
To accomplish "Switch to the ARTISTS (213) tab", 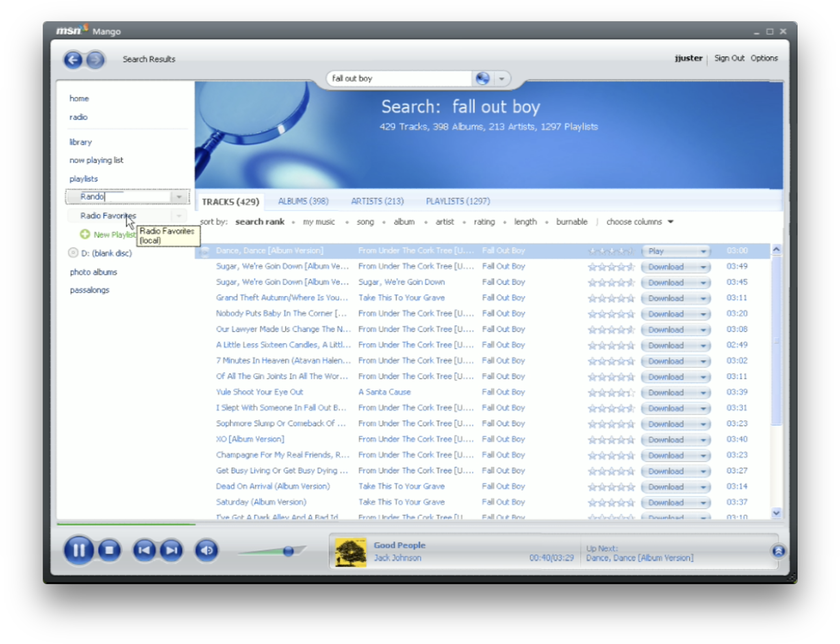I will (x=377, y=201).
